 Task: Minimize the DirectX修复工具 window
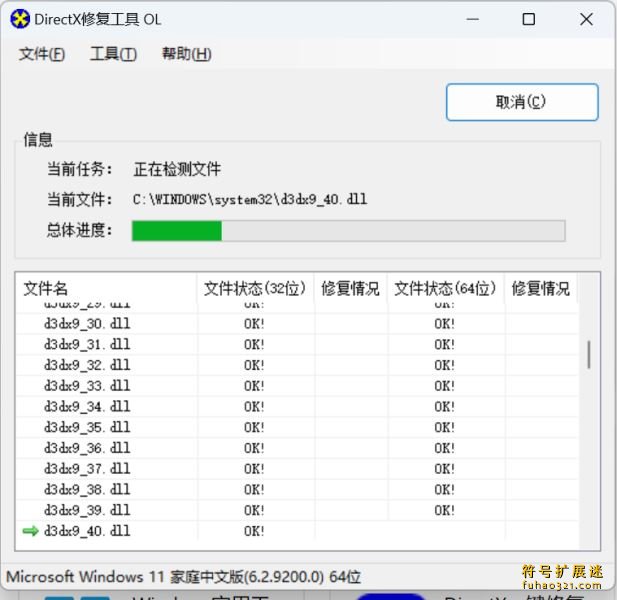(473, 19)
